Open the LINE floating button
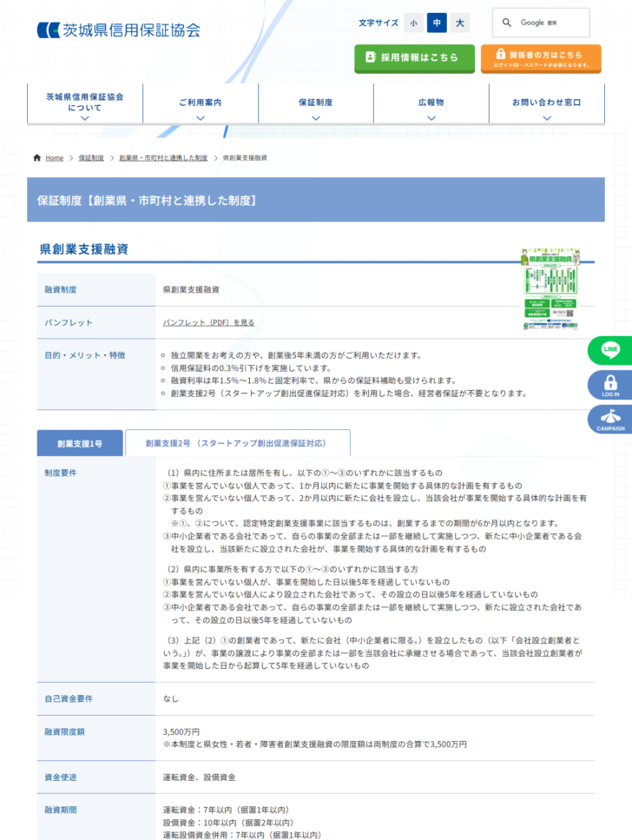This screenshot has height=840, width=632. point(610,350)
